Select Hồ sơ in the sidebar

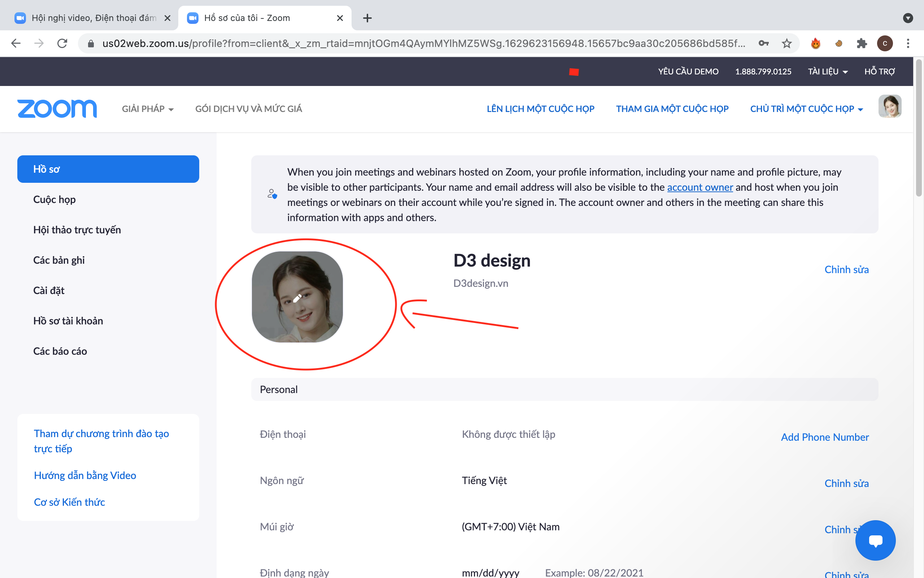(108, 169)
